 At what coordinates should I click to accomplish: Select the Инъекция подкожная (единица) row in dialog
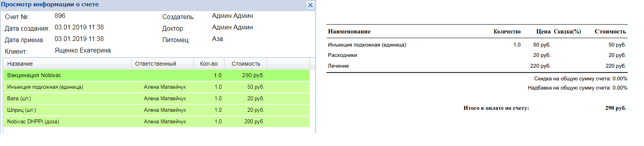tap(156, 87)
